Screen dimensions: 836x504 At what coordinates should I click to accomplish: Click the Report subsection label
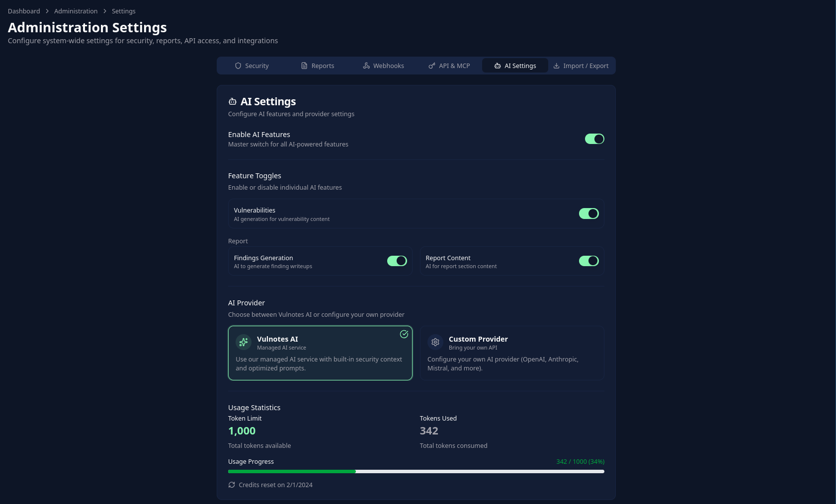point(238,241)
